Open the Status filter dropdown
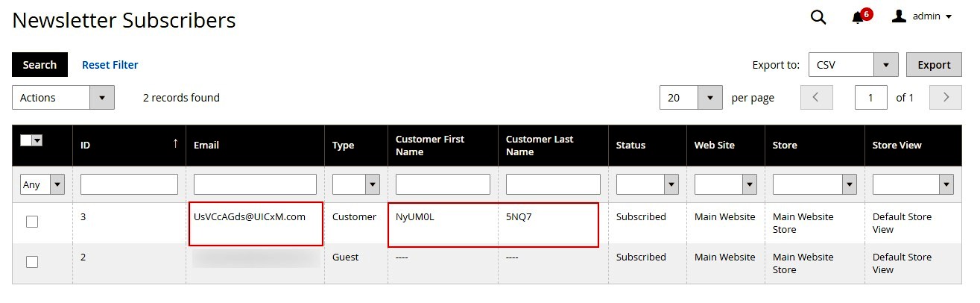The height and width of the screenshot is (303, 980). click(x=646, y=184)
